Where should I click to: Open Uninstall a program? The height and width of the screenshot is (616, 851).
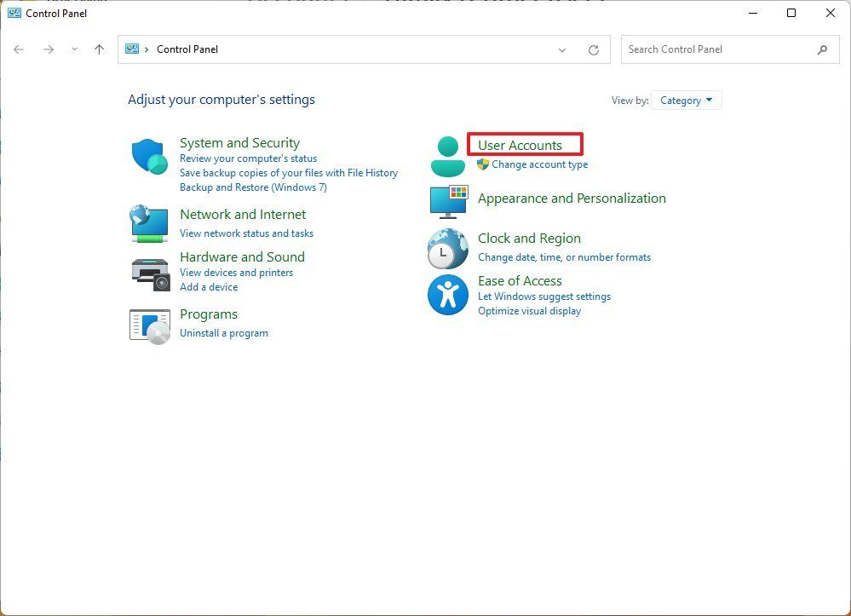click(224, 332)
